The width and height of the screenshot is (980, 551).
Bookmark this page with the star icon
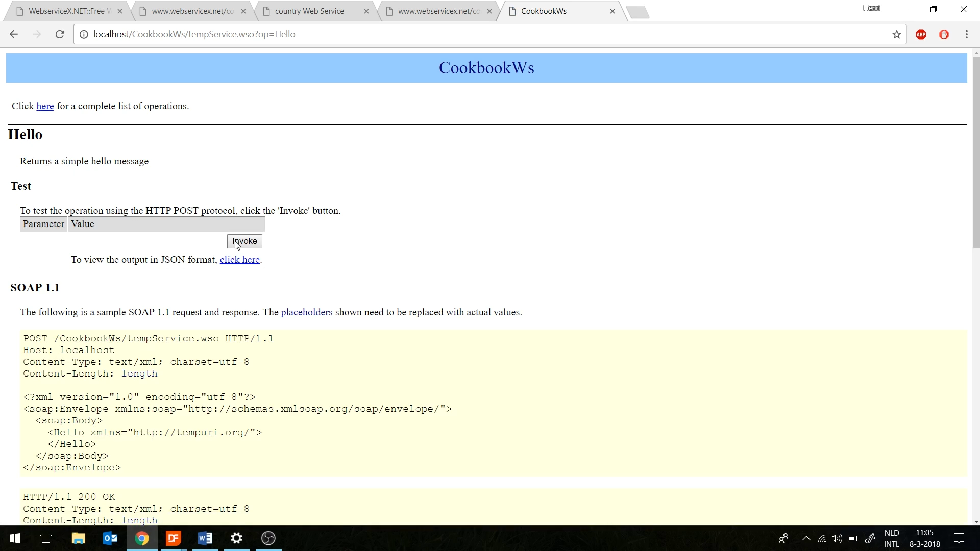[x=897, y=34]
